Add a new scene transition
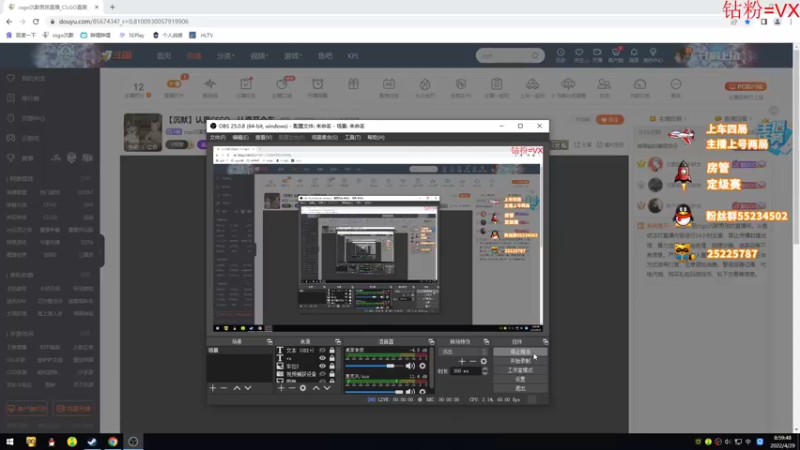This screenshot has width=800, height=450. [x=462, y=361]
